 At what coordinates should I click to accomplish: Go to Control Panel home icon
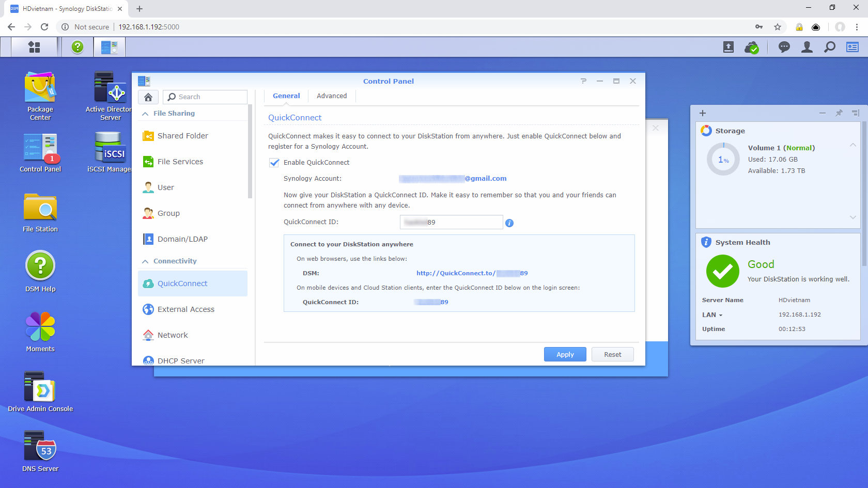148,97
